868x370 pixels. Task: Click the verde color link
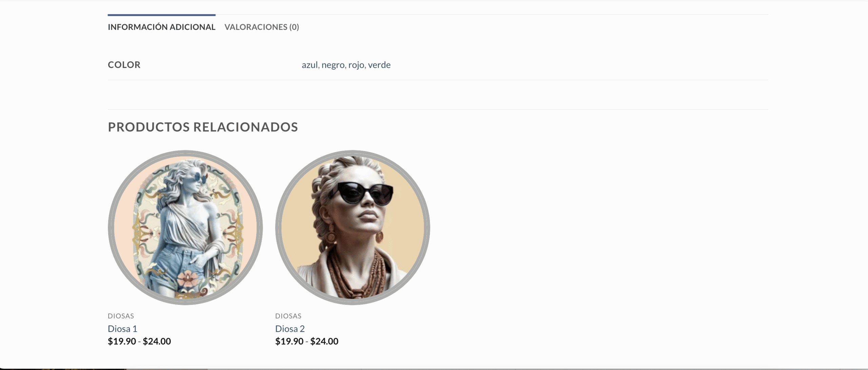pos(379,65)
